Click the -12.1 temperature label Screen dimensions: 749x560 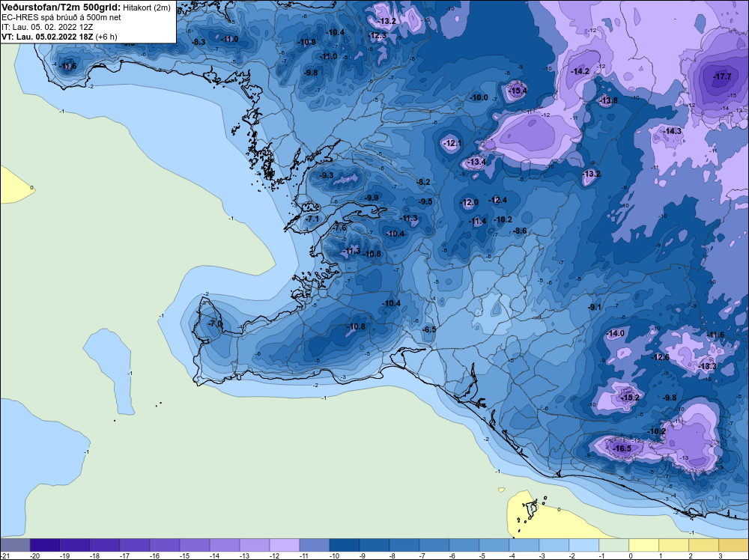452,143
